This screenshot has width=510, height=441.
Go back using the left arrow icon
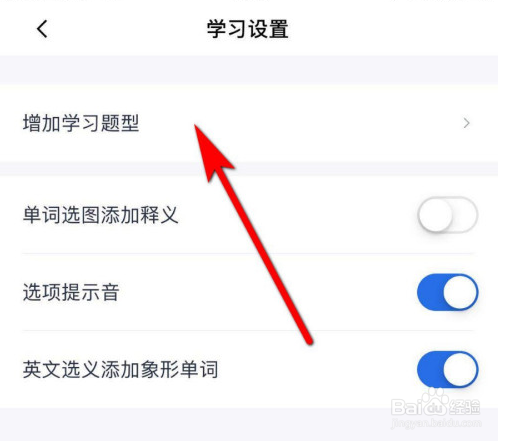coord(42,29)
